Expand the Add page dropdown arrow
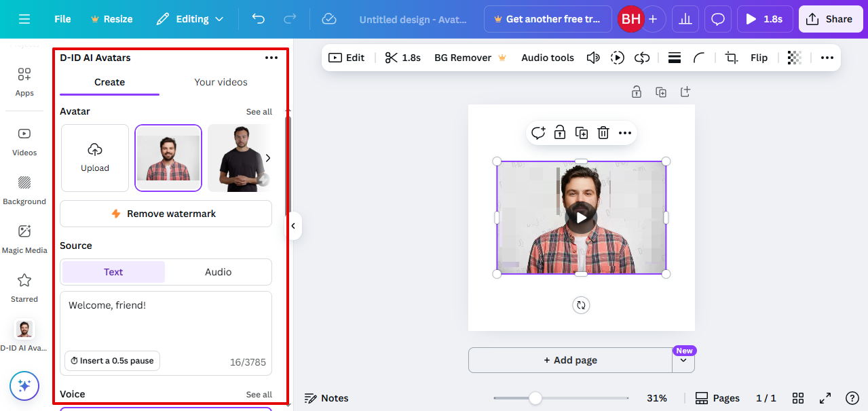The width and height of the screenshot is (868, 411). (683, 360)
